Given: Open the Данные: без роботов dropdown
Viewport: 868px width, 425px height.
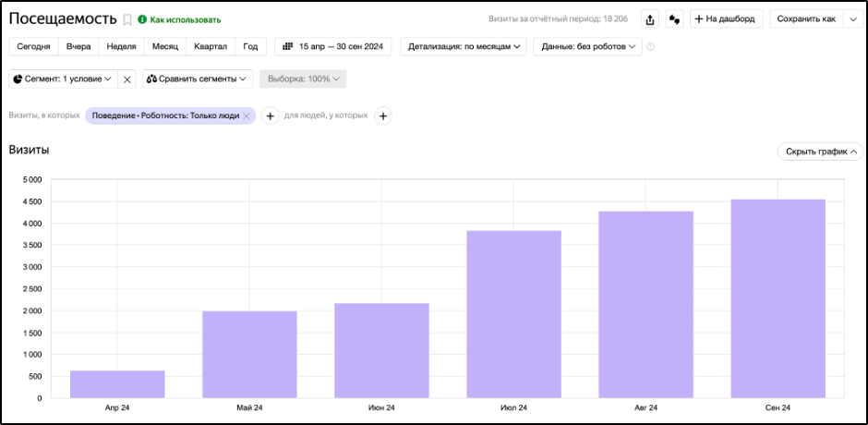Looking at the screenshot, I should click(x=586, y=46).
